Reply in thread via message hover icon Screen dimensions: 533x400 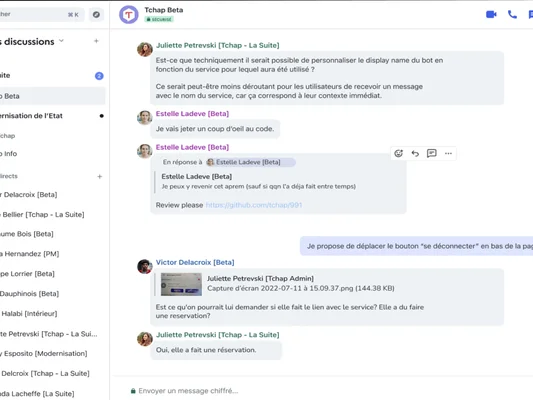[x=432, y=153]
